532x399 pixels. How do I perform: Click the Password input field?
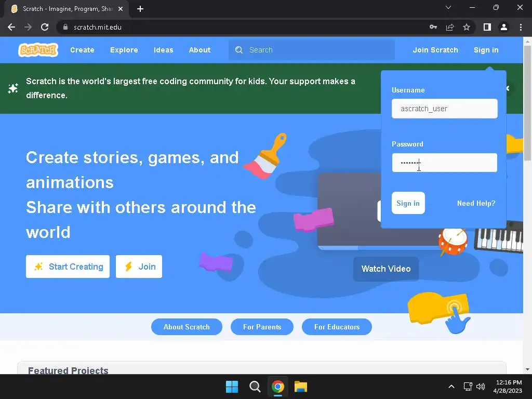pos(445,163)
